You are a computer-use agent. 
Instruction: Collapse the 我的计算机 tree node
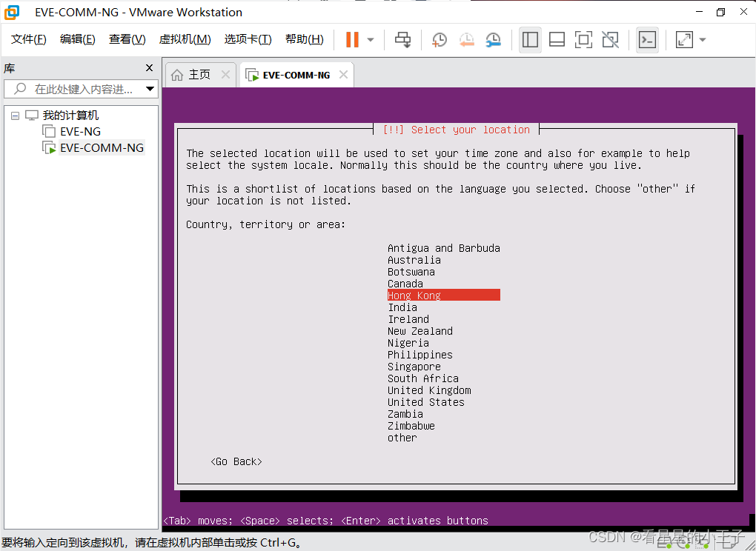(x=15, y=116)
